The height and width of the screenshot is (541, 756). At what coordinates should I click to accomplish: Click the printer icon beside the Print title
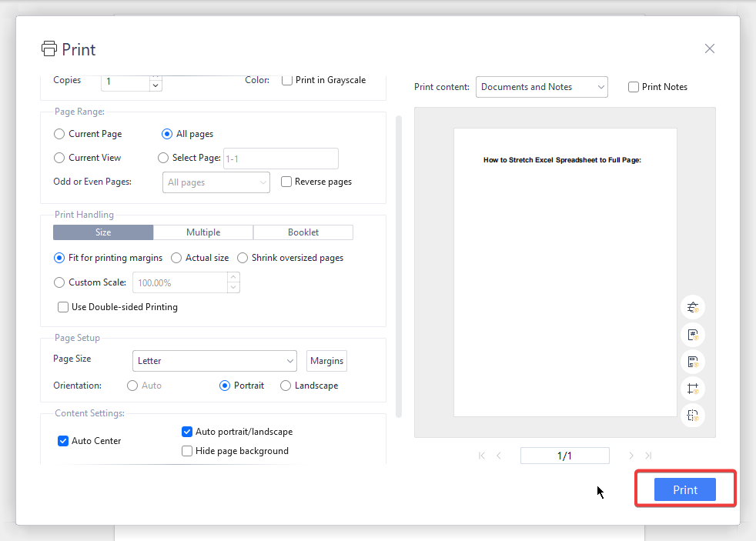click(x=49, y=48)
